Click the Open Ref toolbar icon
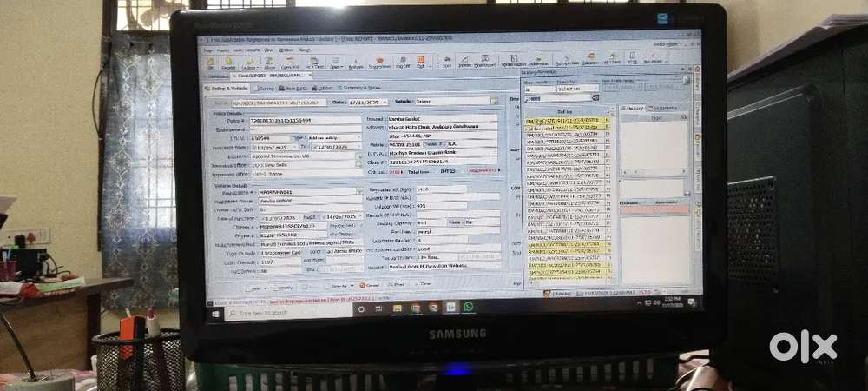Viewport: 868px width, 391px height. coord(290,63)
